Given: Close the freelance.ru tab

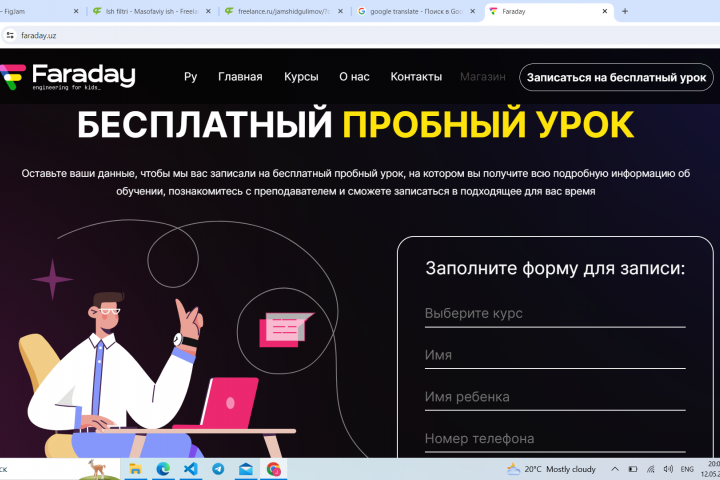Looking at the screenshot, I should pyautogui.click(x=340, y=11).
